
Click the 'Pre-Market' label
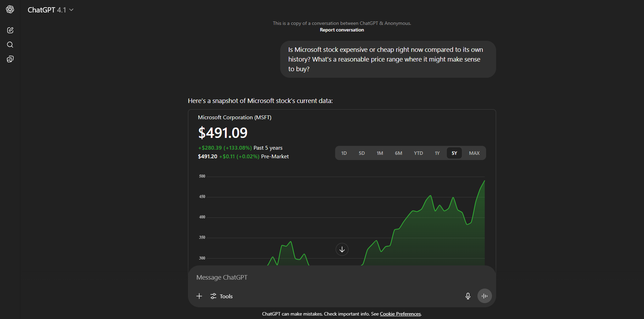pos(275,157)
